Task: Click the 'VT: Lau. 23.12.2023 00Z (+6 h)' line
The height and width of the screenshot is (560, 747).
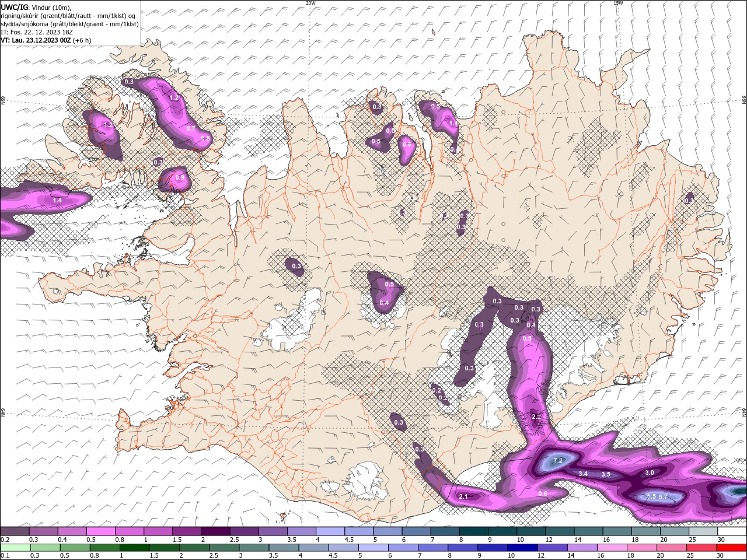Action: [x=46, y=40]
